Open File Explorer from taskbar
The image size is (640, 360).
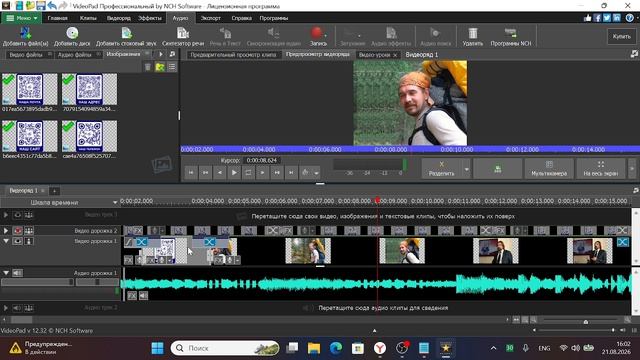coord(314,348)
